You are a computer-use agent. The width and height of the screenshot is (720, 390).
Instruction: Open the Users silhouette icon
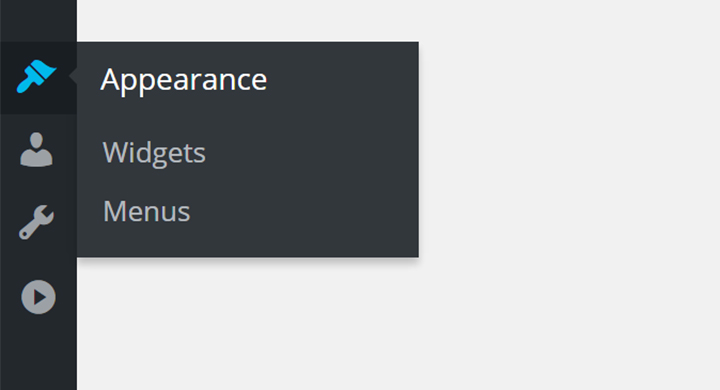point(36,150)
